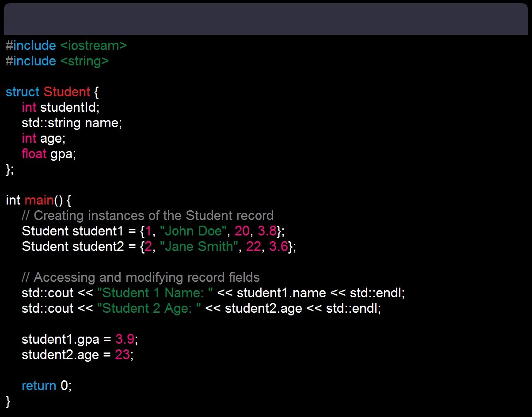This screenshot has height=417, width=532.
Task: Click the '#include <iostream>' line
Action: point(66,45)
